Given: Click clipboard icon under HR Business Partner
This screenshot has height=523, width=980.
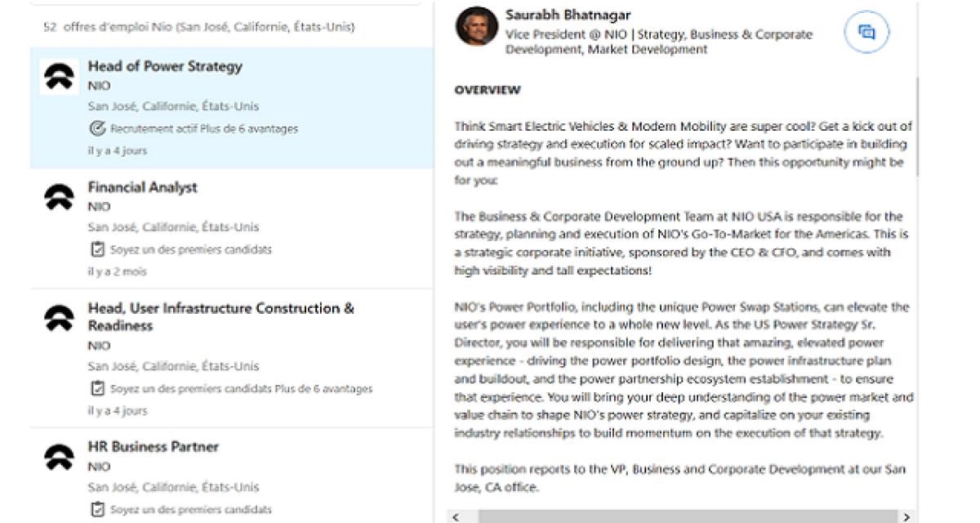Looking at the screenshot, I should [96, 509].
